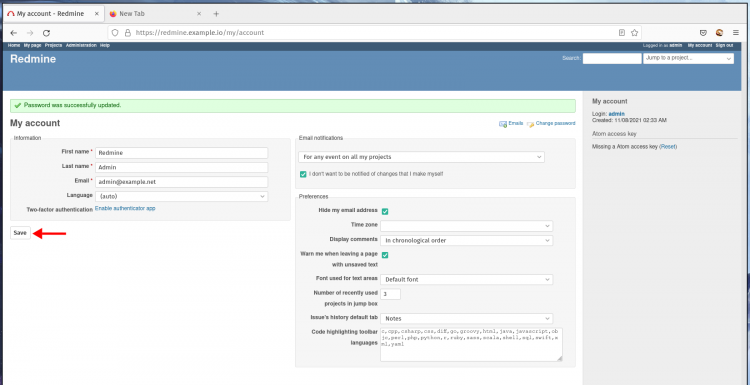Open the Time zone dropdown
This screenshot has width=750, height=385.
click(x=467, y=226)
